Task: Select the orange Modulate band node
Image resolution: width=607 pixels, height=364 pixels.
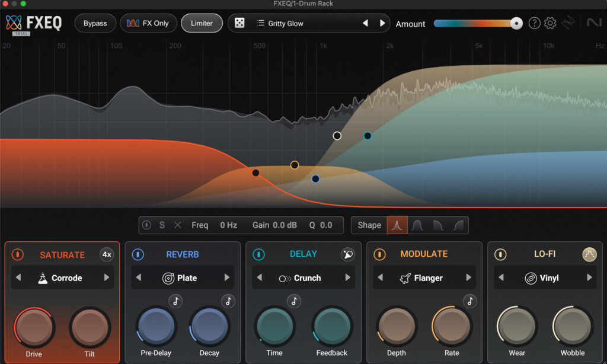Action: (295, 165)
